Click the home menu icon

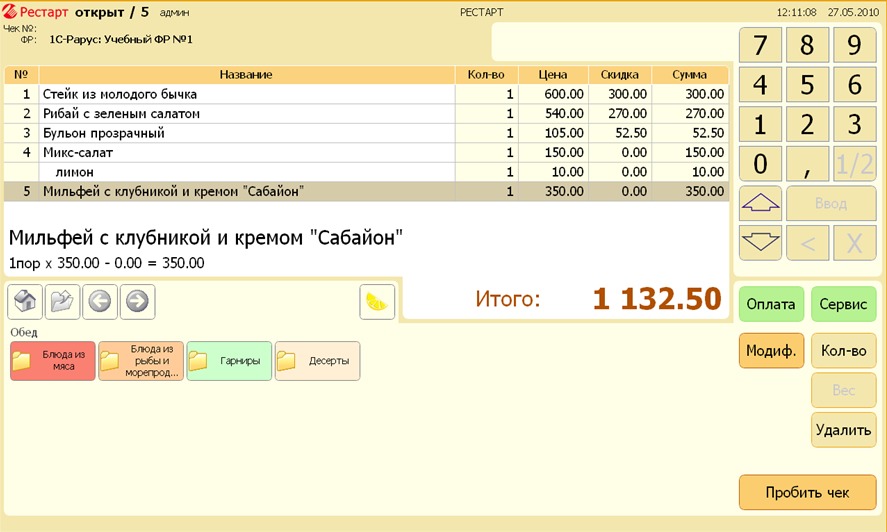pyautogui.click(x=25, y=301)
